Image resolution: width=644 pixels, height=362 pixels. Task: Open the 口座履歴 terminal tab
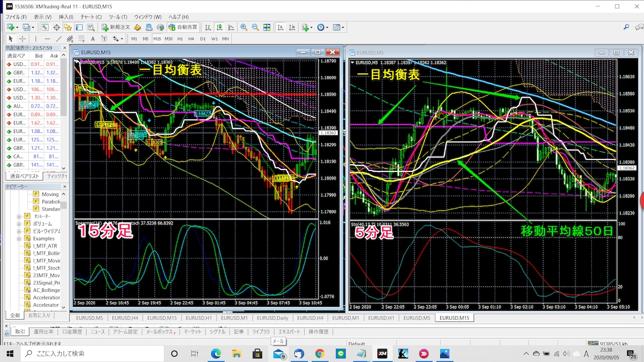point(72,332)
